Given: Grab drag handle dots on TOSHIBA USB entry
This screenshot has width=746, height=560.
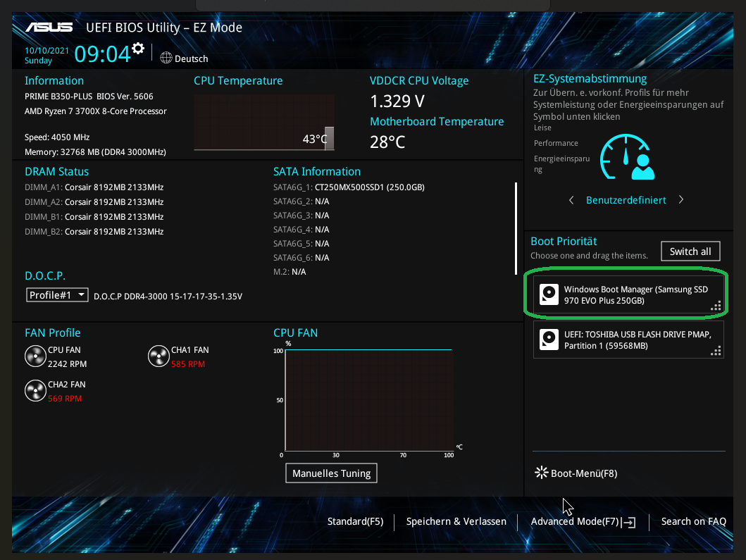Looking at the screenshot, I should click(716, 351).
